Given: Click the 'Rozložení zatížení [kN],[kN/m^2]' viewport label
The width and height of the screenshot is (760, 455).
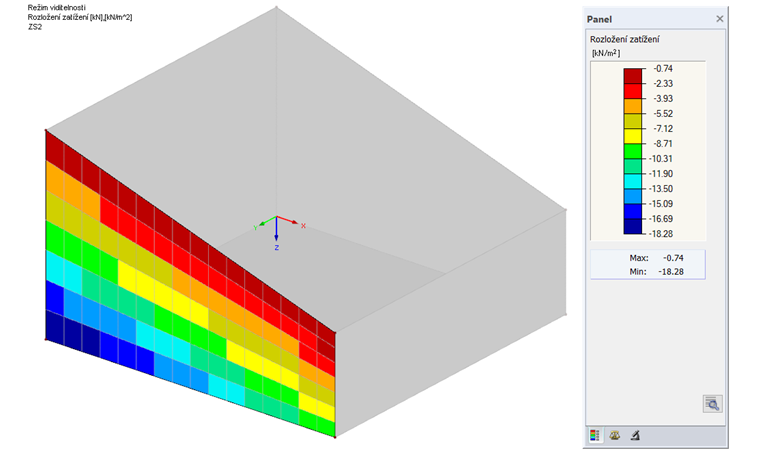Looking at the screenshot, I should 80,17.
